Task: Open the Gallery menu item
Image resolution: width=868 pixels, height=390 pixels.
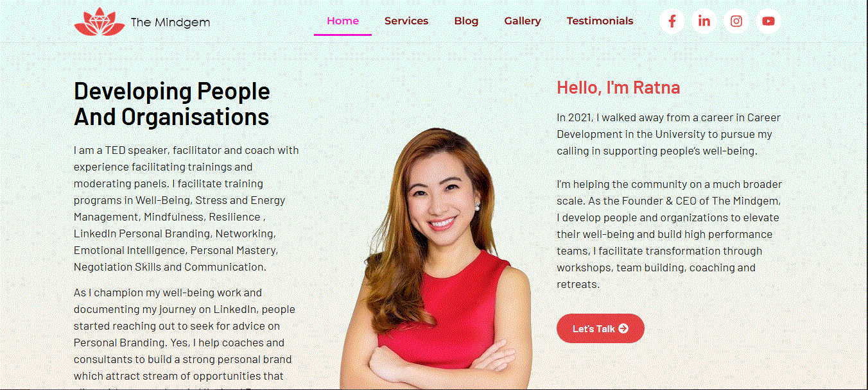Action: 523,21
